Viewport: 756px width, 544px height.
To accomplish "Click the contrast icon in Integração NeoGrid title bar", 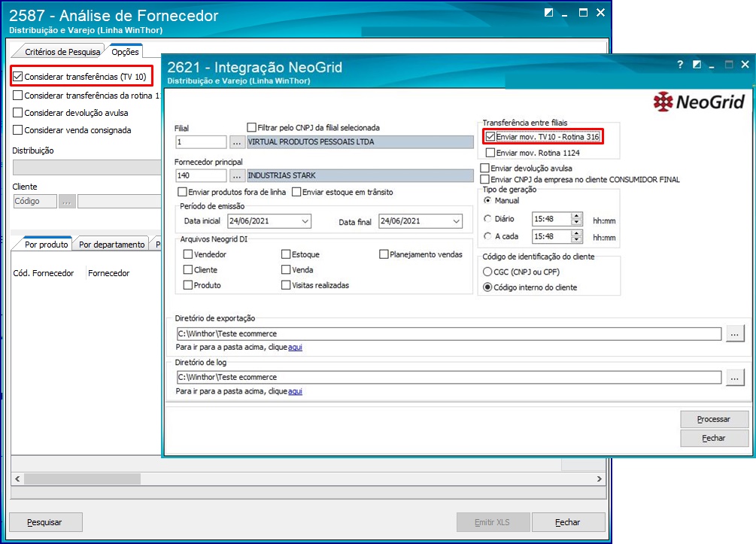I will [x=697, y=65].
